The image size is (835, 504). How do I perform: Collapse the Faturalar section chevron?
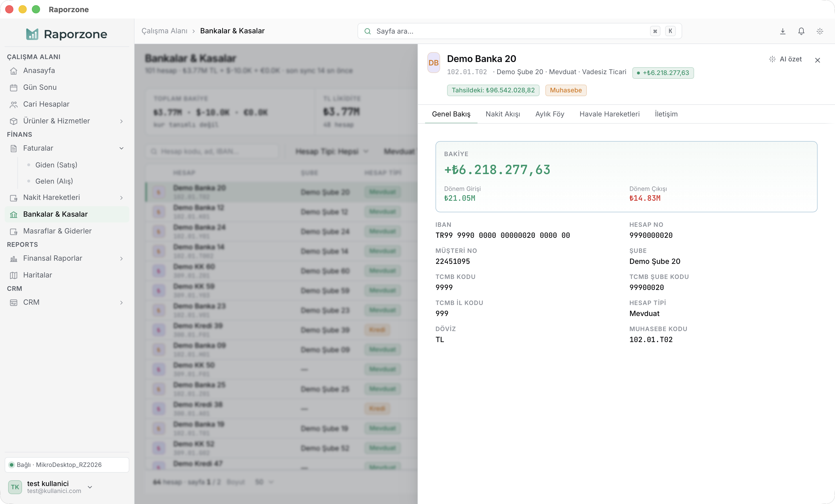pos(121,148)
